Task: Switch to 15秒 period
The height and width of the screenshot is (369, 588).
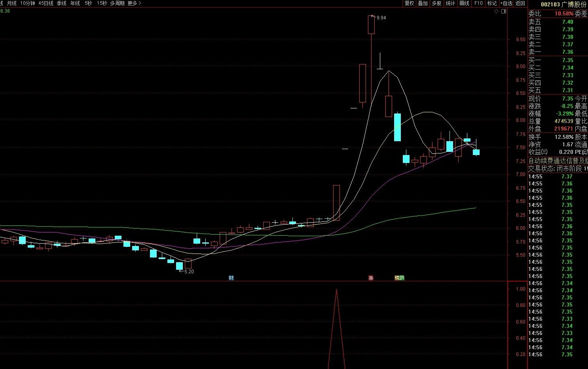Action: point(102,3)
